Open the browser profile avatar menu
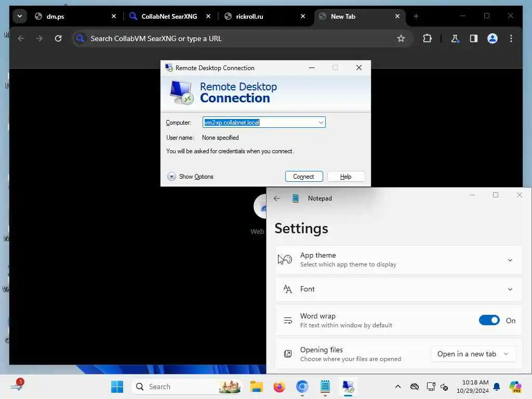The height and width of the screenshot is (399, 532). 493,38
